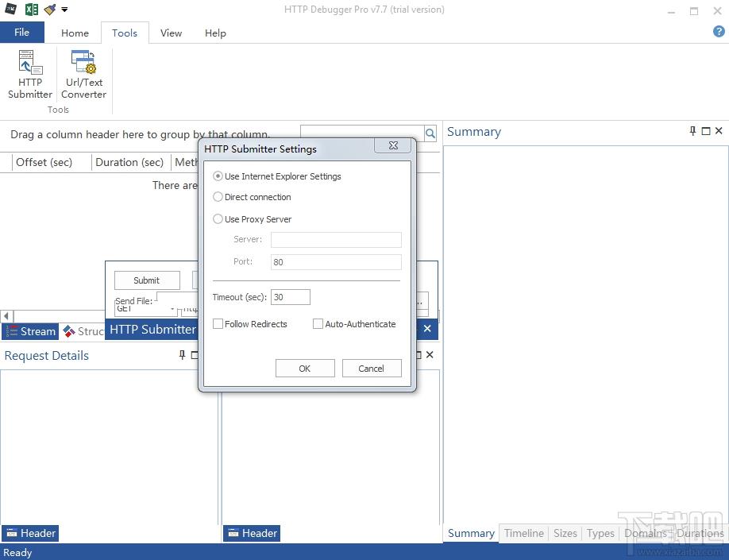Click the magnifier search icon above grid
The height and width of the screenshot is (560, 729).
[430, 134]
